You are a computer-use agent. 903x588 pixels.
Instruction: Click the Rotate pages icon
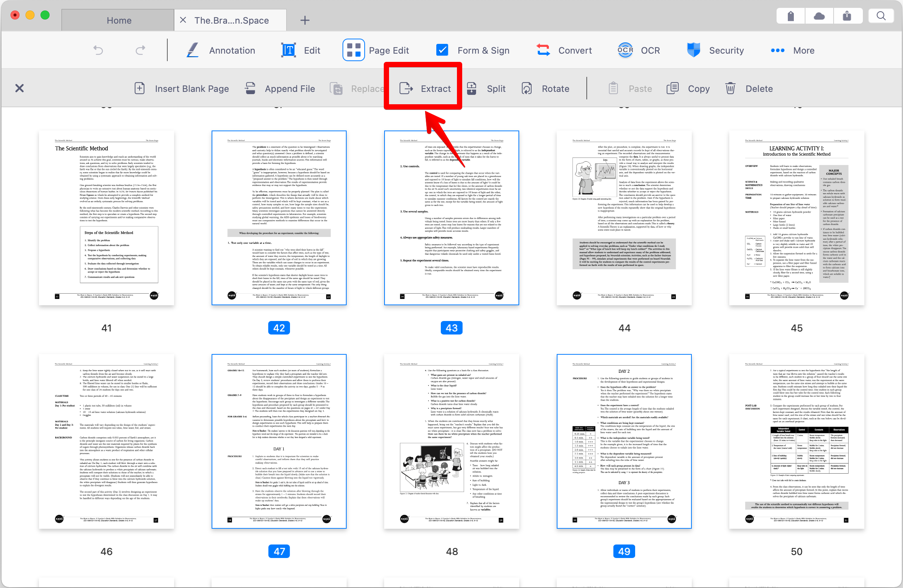pyautogui.click(x=527, y=88)
